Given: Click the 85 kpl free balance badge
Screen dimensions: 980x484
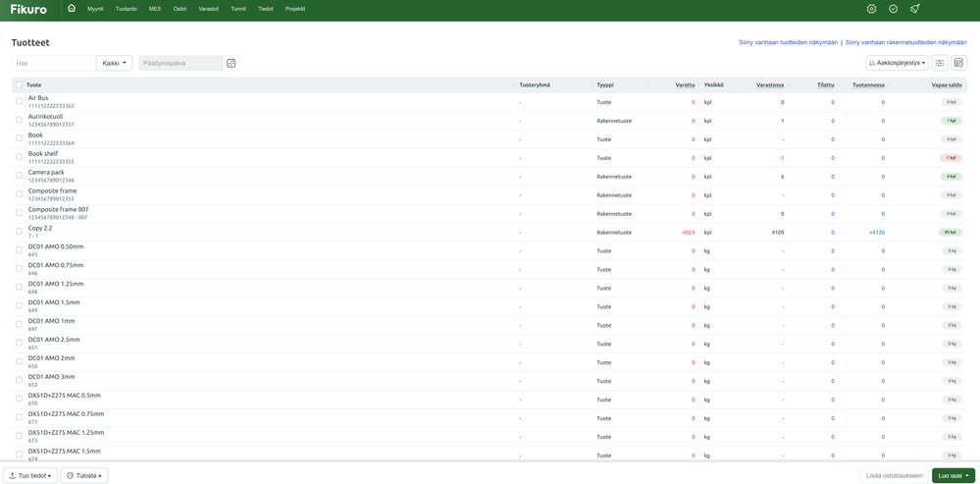Looking at the screenshot, I should [951, 233].
